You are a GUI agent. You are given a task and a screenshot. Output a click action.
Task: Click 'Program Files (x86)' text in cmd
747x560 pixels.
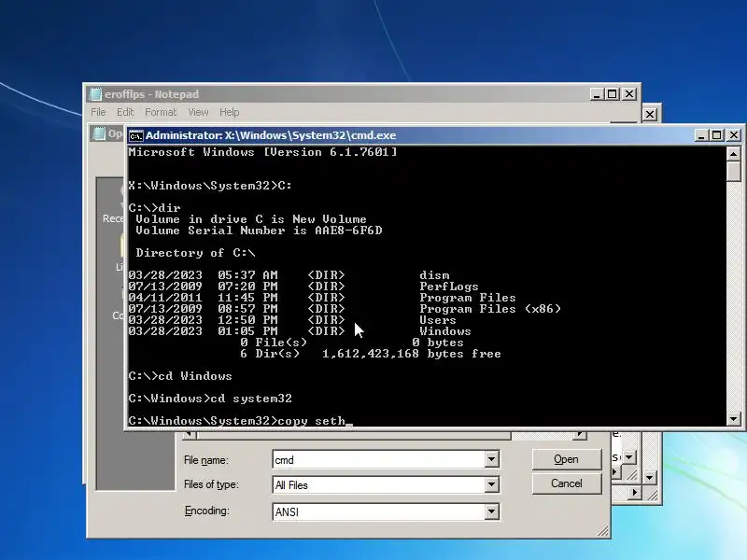coord(489,309)
